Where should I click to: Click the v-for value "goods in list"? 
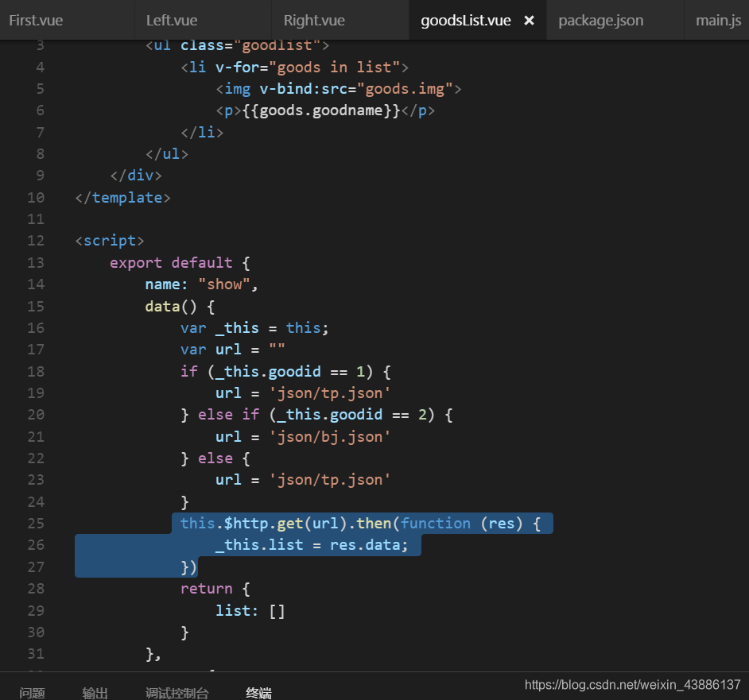(x=335, y=68)
